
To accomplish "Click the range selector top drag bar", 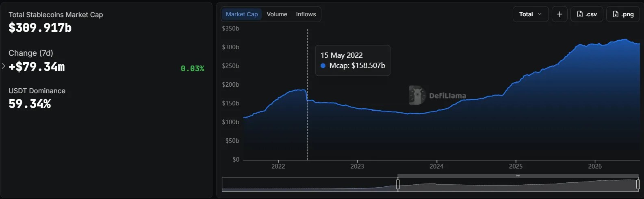I will 518,175.
